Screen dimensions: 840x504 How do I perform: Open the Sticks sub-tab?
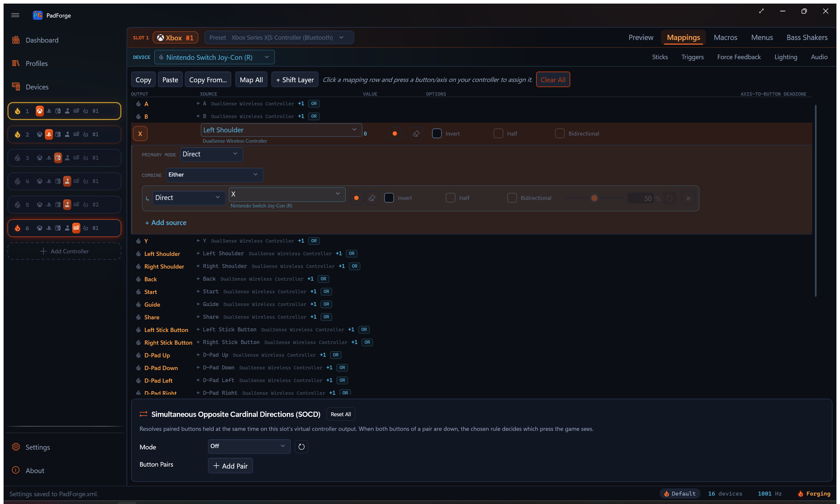click(660, 58)
